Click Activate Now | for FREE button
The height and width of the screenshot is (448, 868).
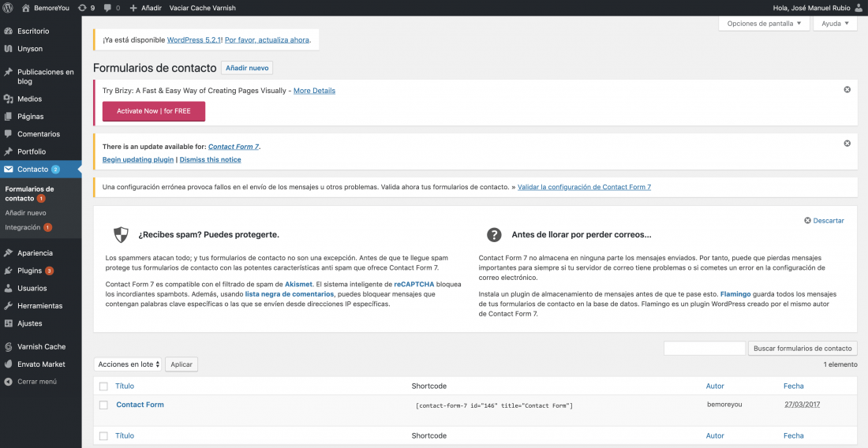154,111
